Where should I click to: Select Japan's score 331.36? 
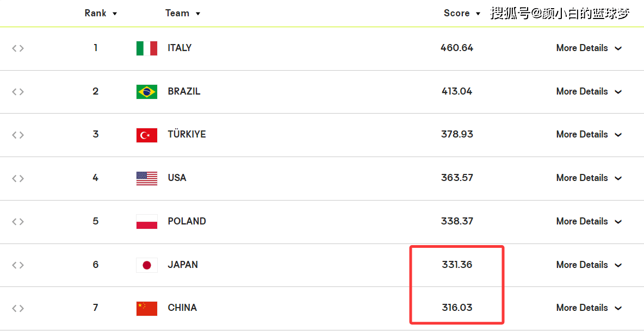click(457, 265)
